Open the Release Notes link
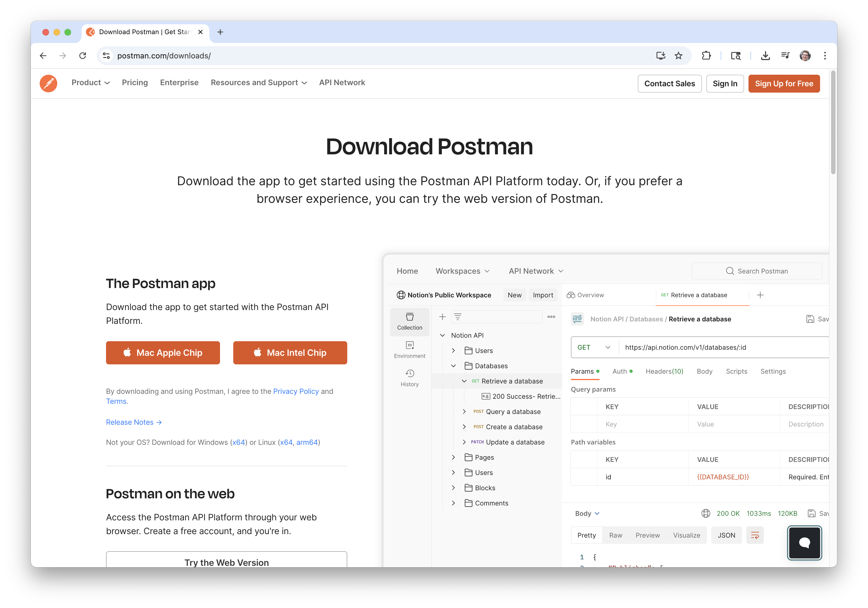 point(134,422)
